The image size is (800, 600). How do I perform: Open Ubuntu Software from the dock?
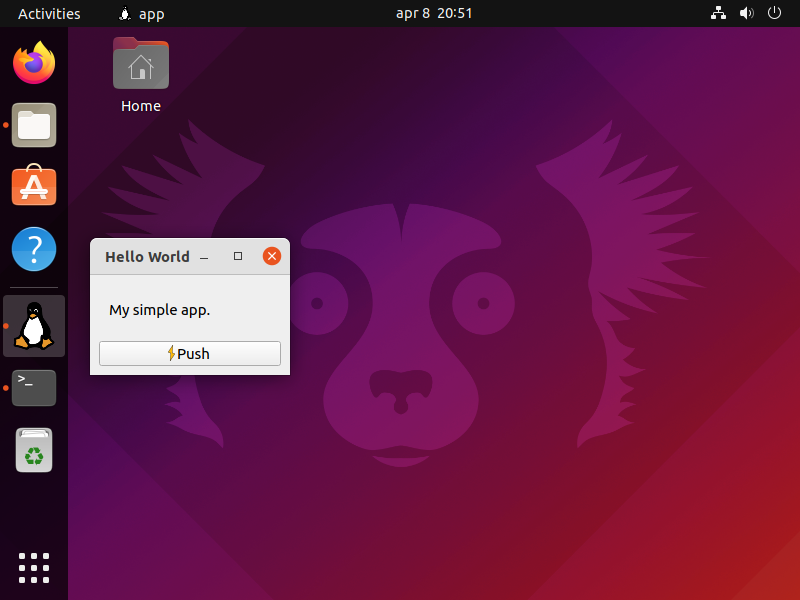click(34, 185)
